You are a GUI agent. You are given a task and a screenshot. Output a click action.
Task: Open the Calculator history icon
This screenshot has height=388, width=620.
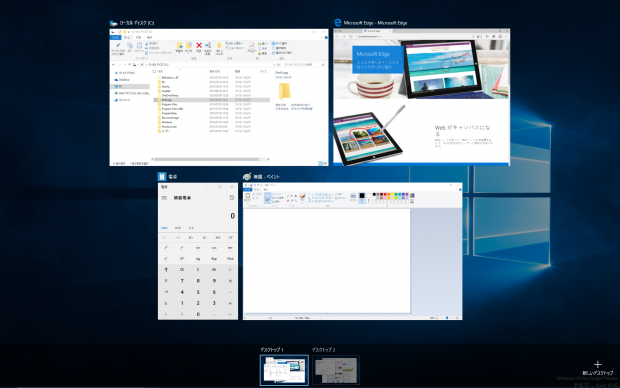click(x=232, y=197)
